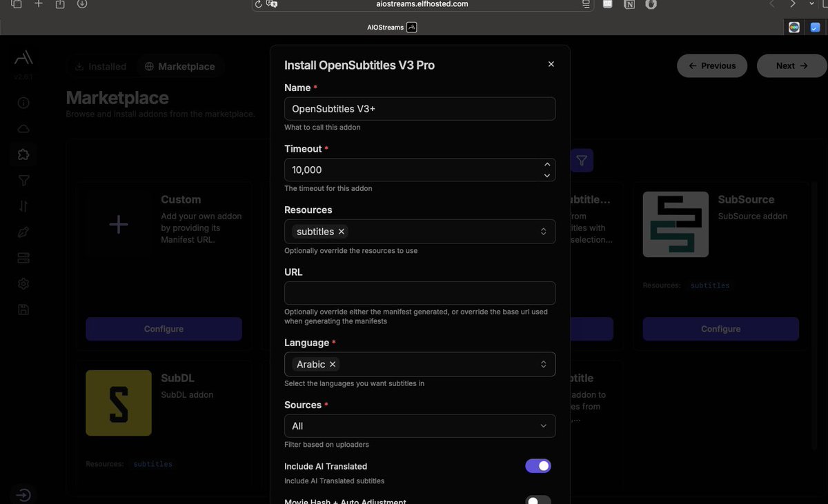Decrease Timeout with the down stepper arrow
Viewport: 828px width, 504px height.
click(547, 175)
